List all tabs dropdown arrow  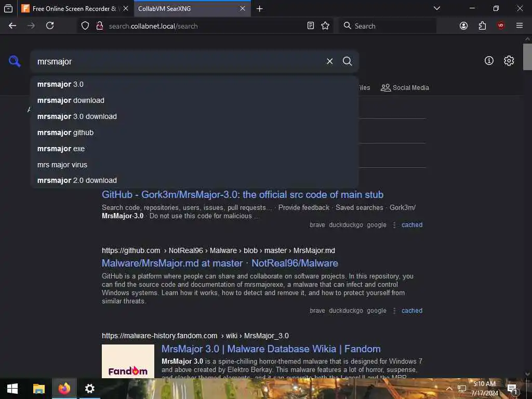point(437,8)
